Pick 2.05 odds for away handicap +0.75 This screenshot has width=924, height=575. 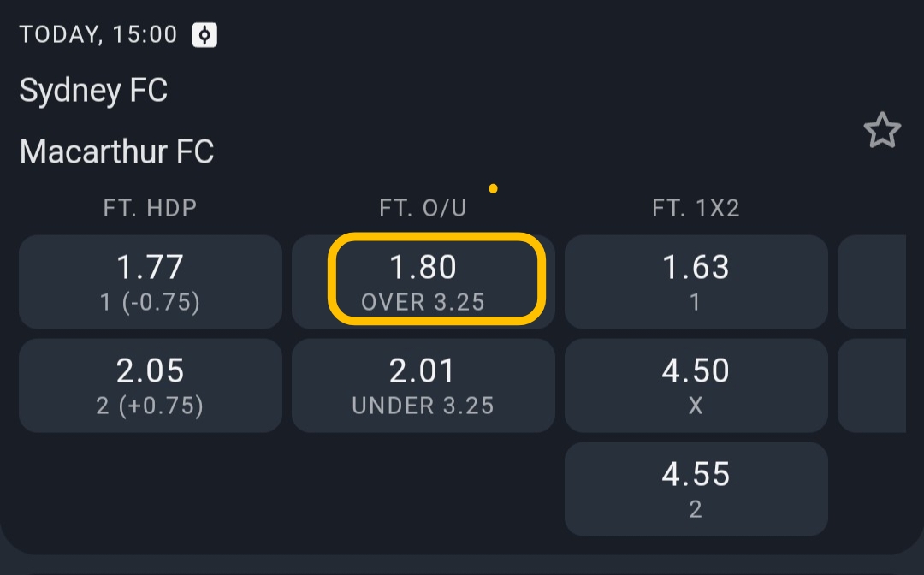[x=151, y=385]
